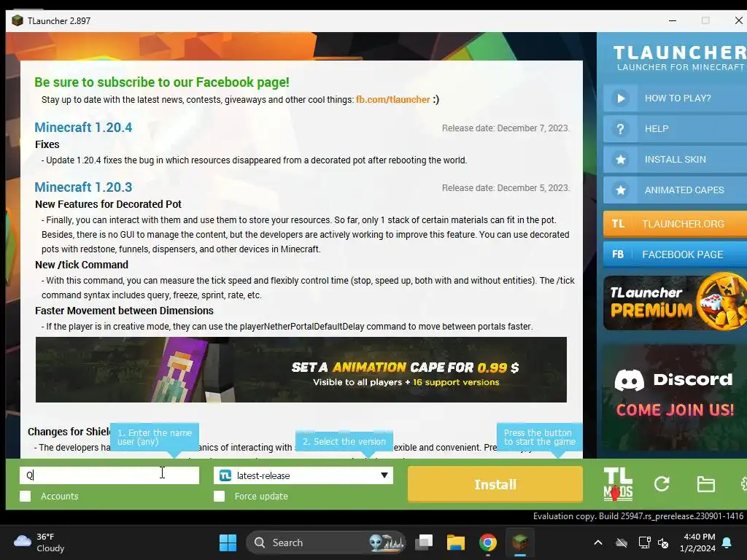The image size is (747, 560).
Task: Open the ANIMATED CAPES menu item
Action: [x=675, y=190]
